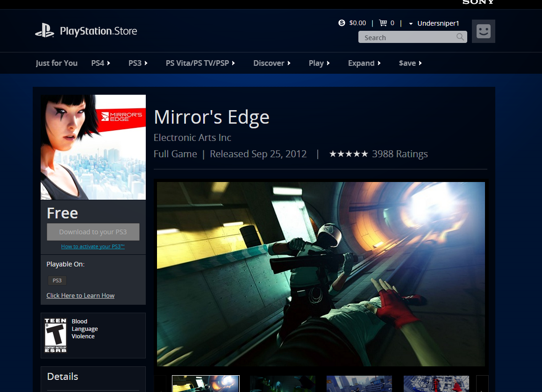Viewport: 542px width, 392px height.
Task: Expand the Discover menu
Action: pyautogui.click(x=271, y=63)
